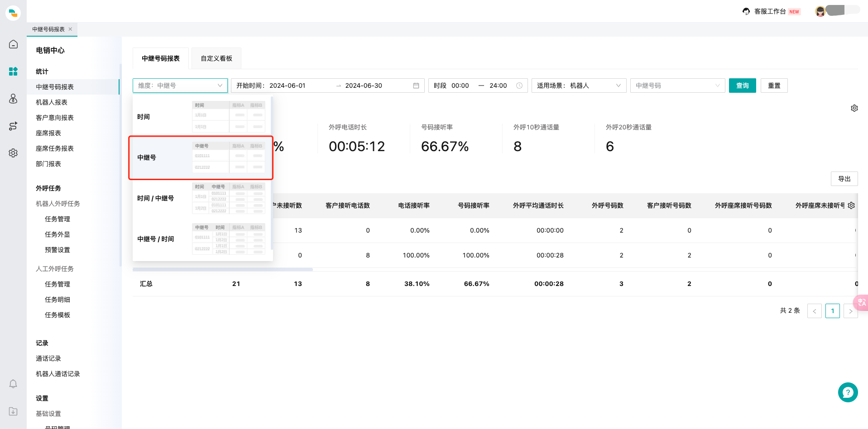This screenshot has width=868, height=429.
Task: Click the 00:00 start time field
Action: pos(460,86)
